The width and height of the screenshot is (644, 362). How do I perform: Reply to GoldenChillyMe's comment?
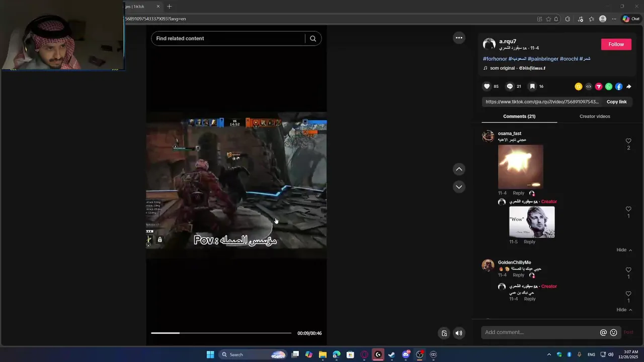(518, 275)
